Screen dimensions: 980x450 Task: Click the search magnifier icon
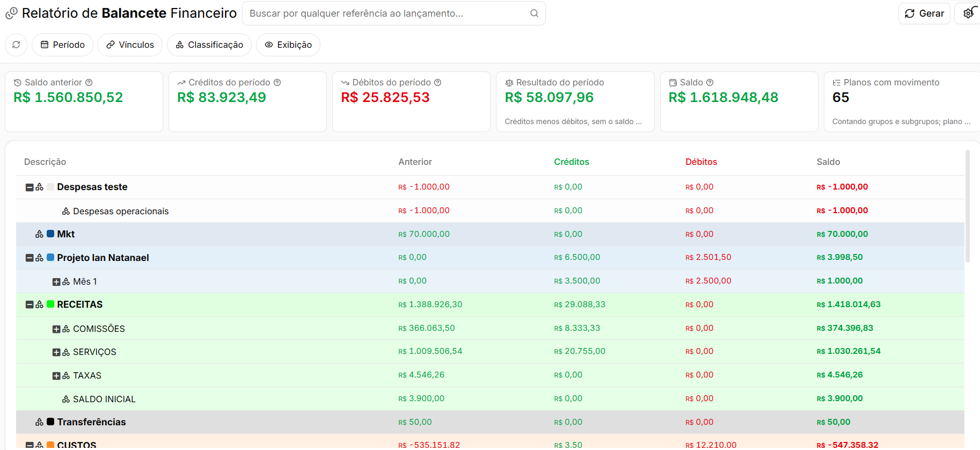pos(534,13)
